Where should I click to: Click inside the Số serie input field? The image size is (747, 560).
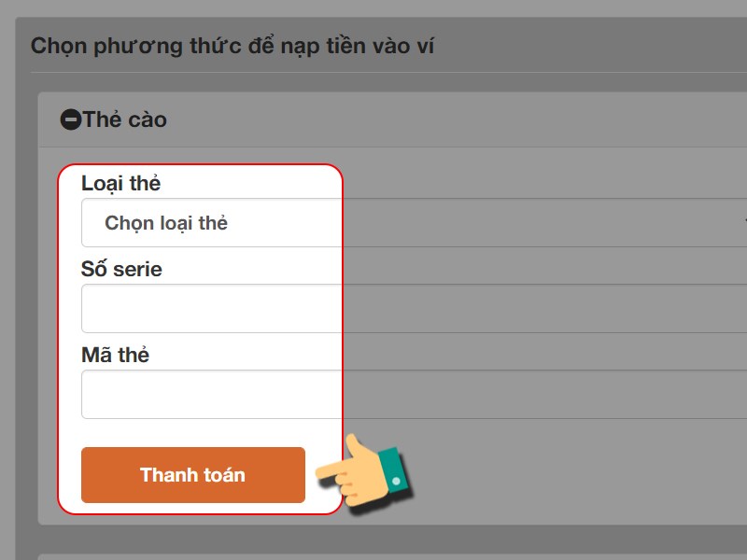(210, 307)
